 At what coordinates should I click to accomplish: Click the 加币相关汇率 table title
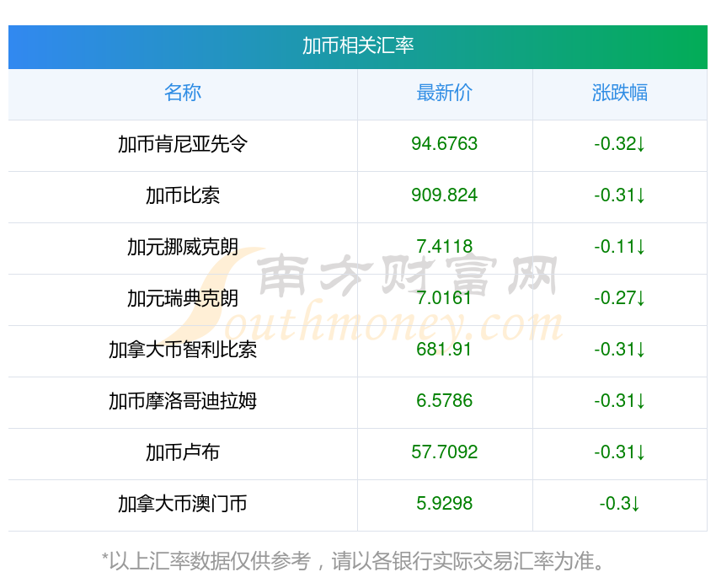click(357, 45)
